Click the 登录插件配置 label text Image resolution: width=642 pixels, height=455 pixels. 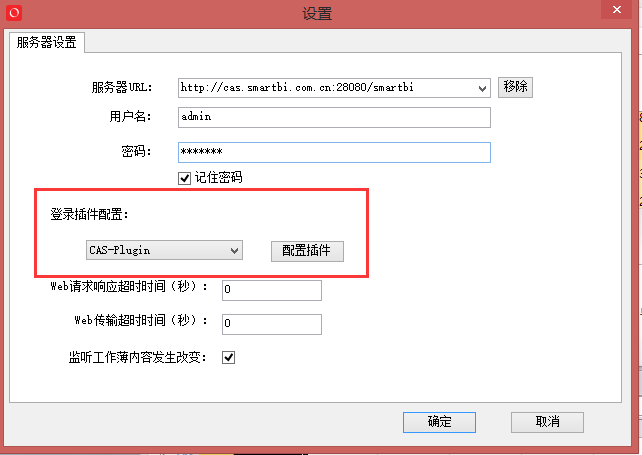89,214
